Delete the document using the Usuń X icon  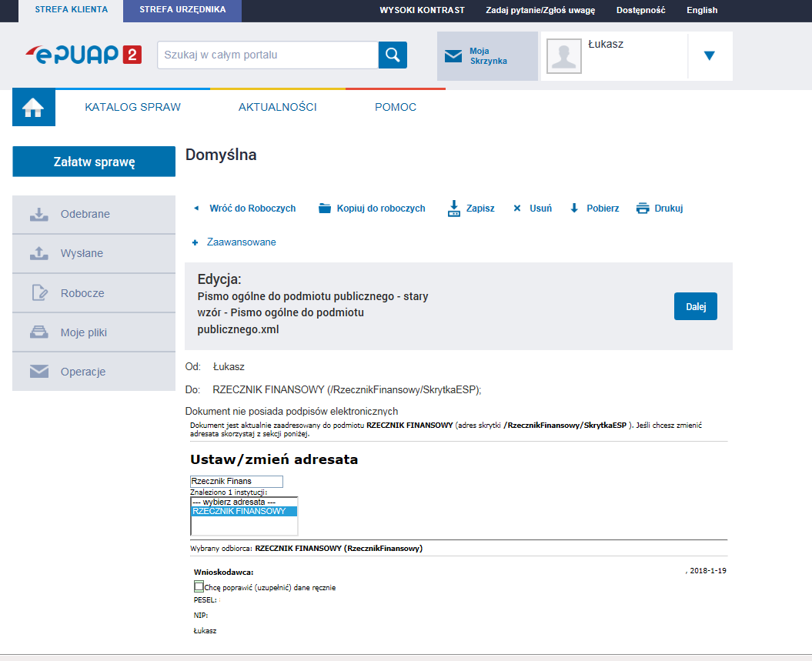[516, 208]
